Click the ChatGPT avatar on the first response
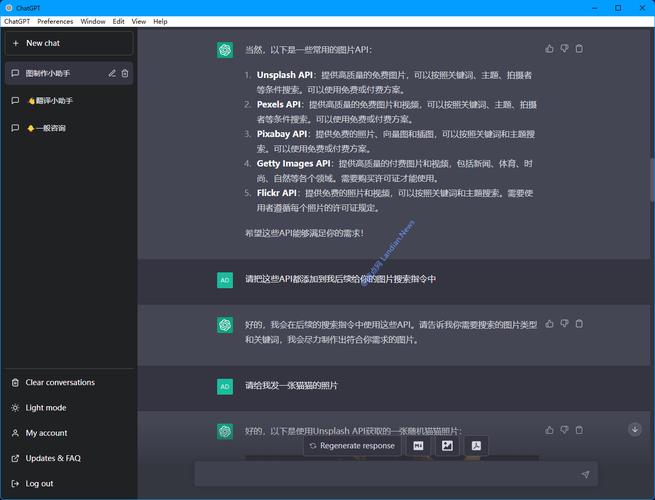Viewport: 655px width, 500px height. [225, 50]
